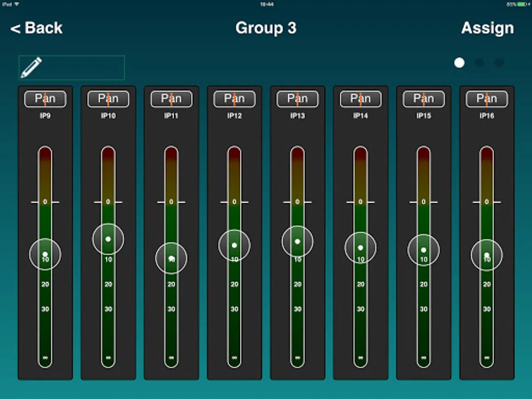Grab the IP15 fader knob
The width and height of the screenshot is (532, 399).
pos(424,250)
